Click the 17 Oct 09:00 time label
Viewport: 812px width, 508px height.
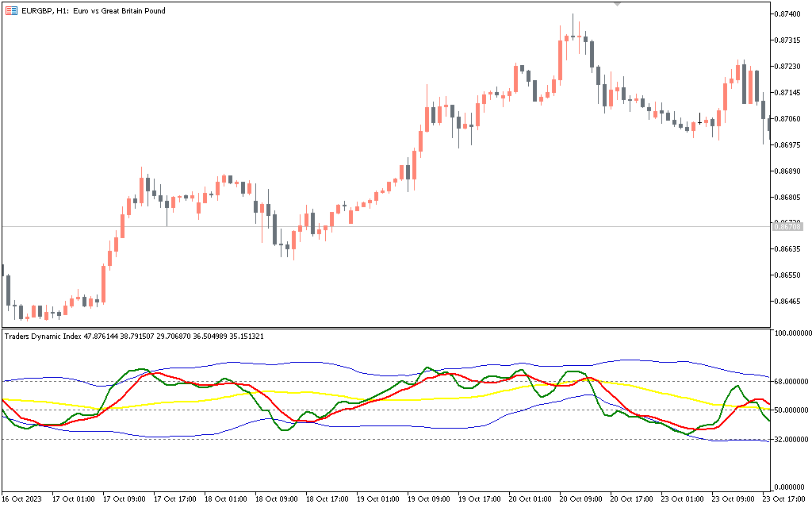click(124, 499)
